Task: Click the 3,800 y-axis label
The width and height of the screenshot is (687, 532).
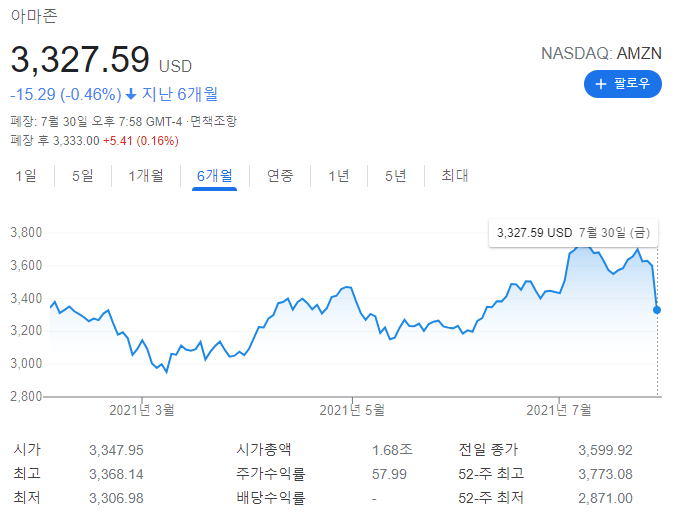Action: [x=26, y=232]
